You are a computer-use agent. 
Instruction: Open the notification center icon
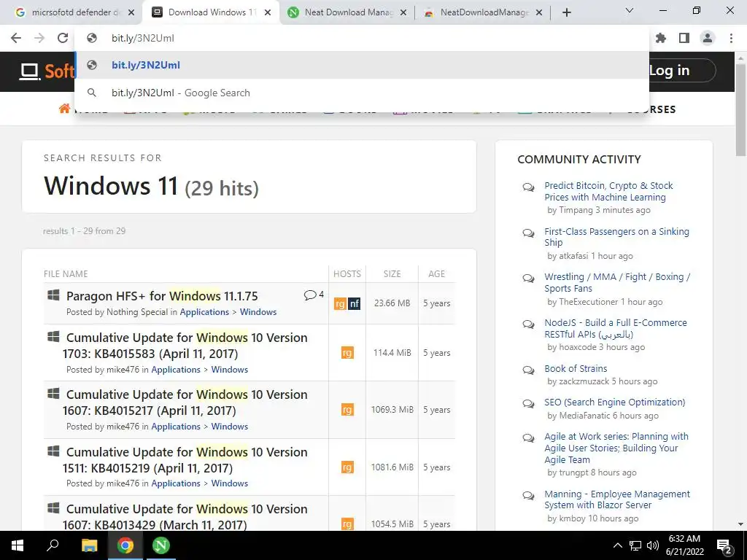pos(724,546)
